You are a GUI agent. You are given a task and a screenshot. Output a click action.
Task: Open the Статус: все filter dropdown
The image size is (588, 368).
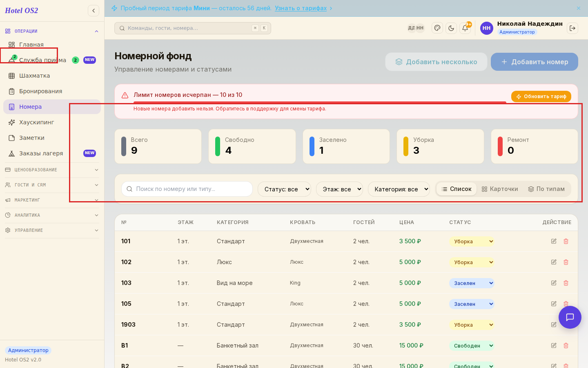284,189
